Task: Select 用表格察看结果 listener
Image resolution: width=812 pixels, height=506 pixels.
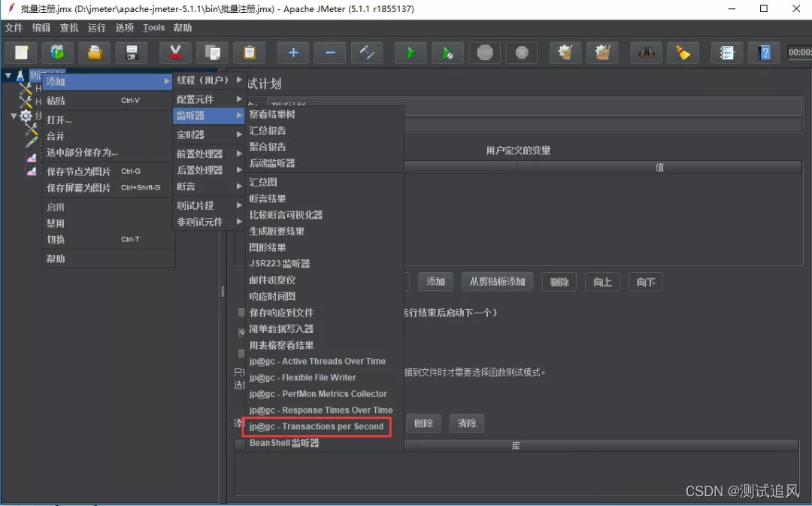Action: (324, 345)
